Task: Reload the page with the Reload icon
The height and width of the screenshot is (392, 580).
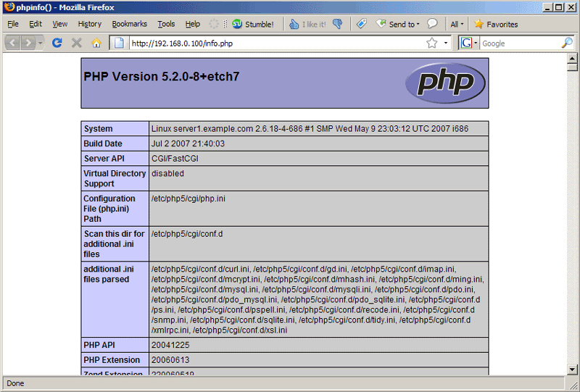Action: (57, 43)
